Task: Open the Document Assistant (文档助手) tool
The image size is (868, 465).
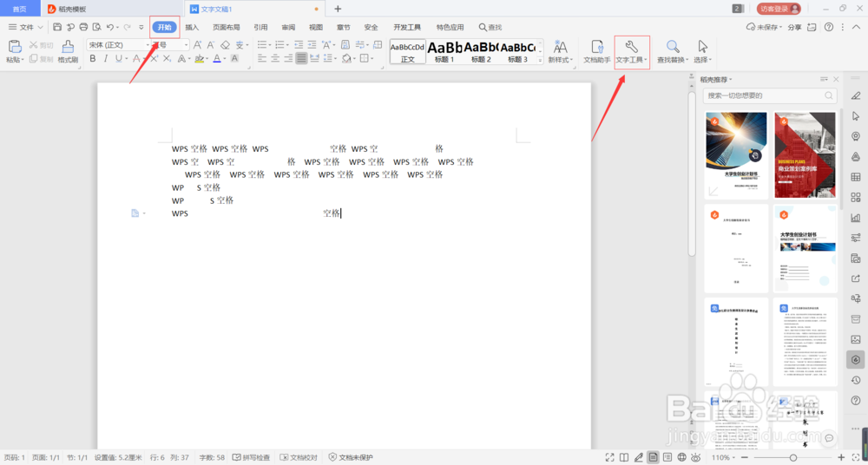Action: pyautogui.click(x=597, y=51)
